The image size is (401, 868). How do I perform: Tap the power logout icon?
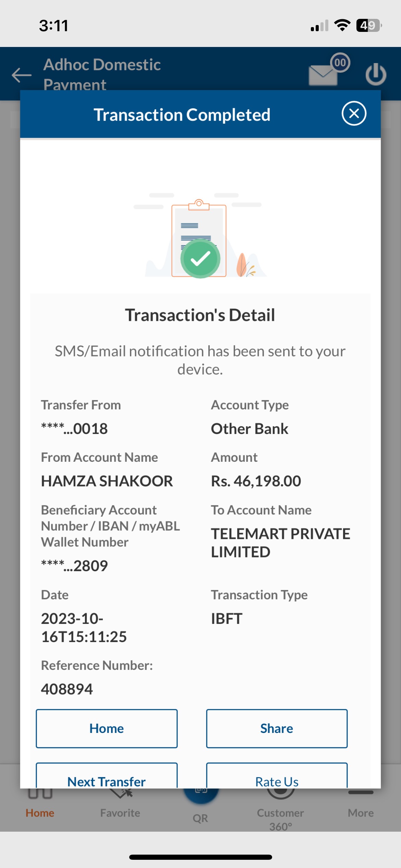[x=376, y=74]
